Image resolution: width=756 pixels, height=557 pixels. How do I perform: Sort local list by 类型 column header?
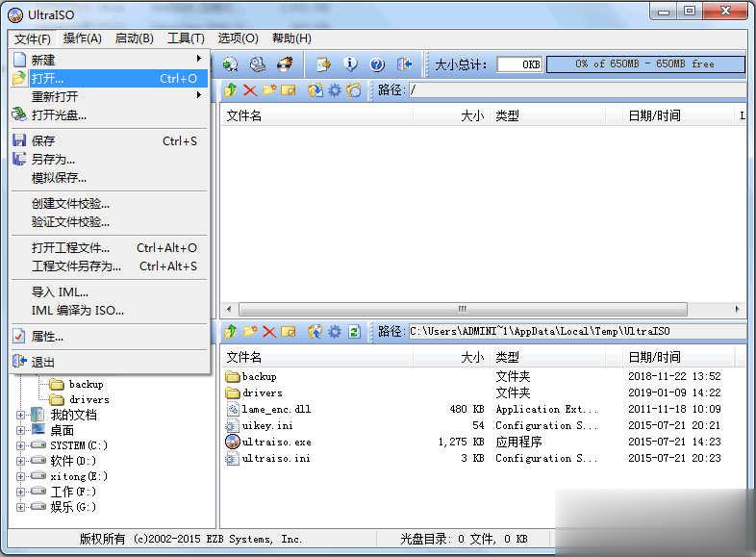(547, 357)
